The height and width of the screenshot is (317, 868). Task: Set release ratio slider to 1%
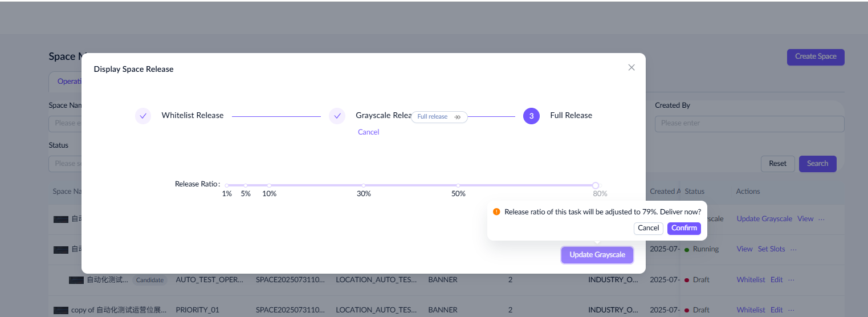click(227, 185)
